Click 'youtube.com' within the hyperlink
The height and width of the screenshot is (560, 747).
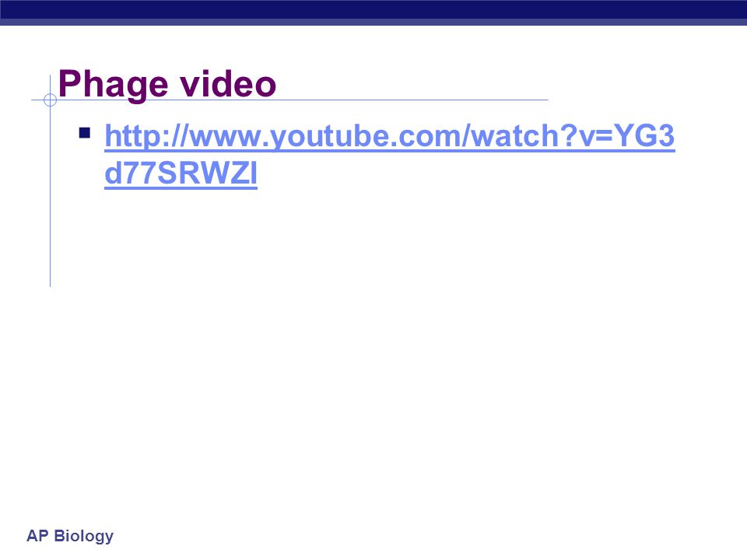(x=365, y=137)
